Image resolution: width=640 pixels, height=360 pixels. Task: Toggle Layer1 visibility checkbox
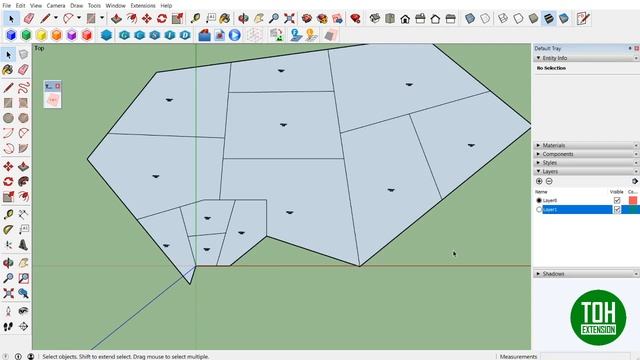click(x=617, y=209)
